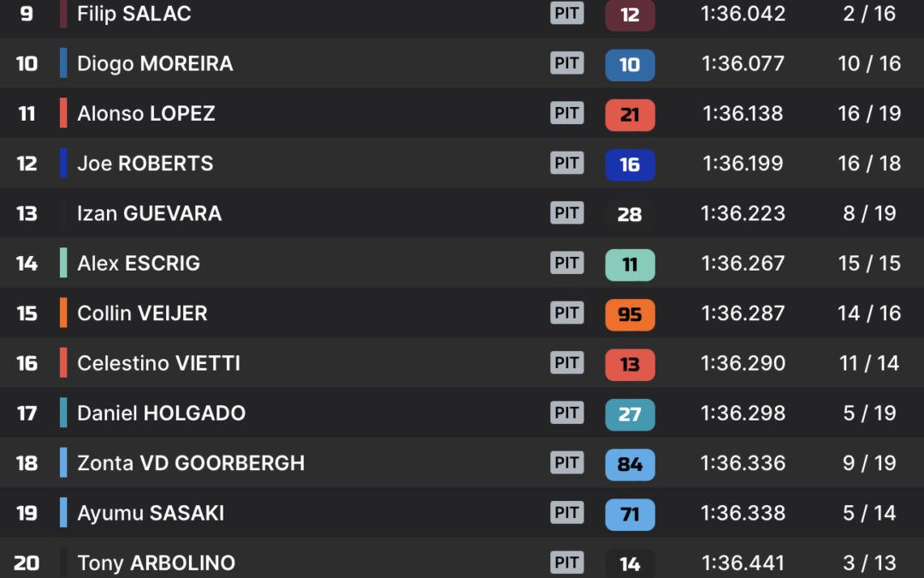Select the red number 21 rider badge

click(630, 115)
